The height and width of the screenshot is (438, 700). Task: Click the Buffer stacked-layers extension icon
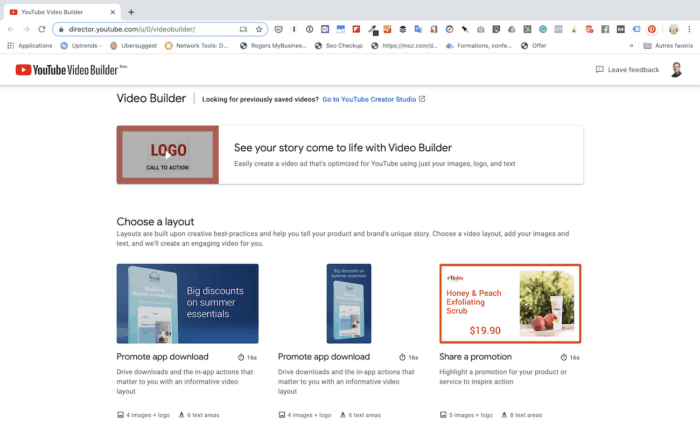(403, 29)
